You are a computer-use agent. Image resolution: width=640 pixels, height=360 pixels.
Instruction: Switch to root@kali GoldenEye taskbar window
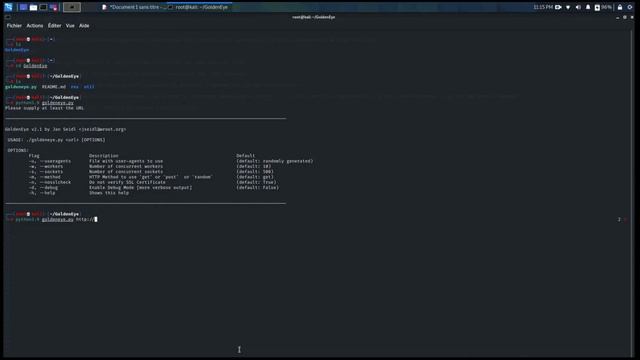pos(199,7)
